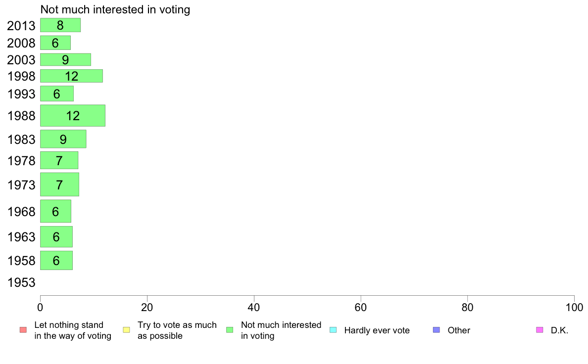Image resolution: width=588 pixels, height=364 pixels.
Task: Select the 1983 bar showing 9
Action: 63,139
